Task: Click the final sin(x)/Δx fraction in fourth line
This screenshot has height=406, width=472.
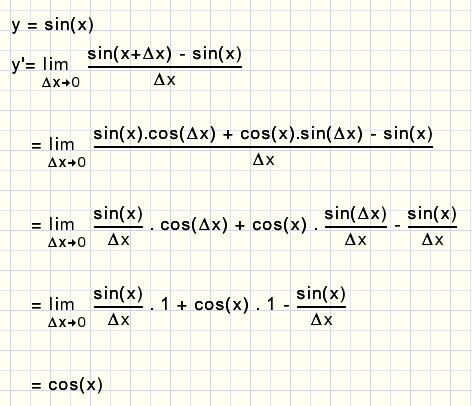Action: coord(321,307)
